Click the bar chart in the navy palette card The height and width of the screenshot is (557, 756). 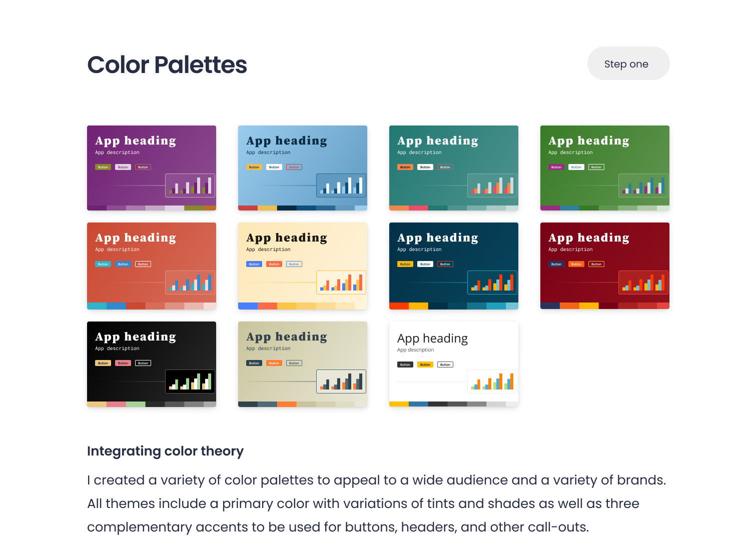pyautogui.click(x=492, y=282)
